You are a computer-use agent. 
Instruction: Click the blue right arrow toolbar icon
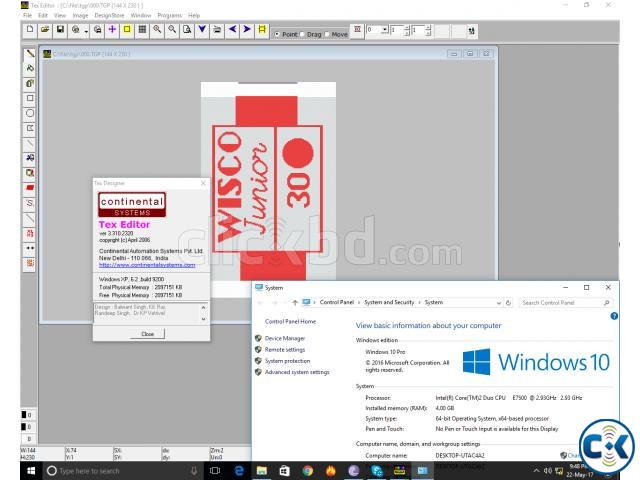247,30
